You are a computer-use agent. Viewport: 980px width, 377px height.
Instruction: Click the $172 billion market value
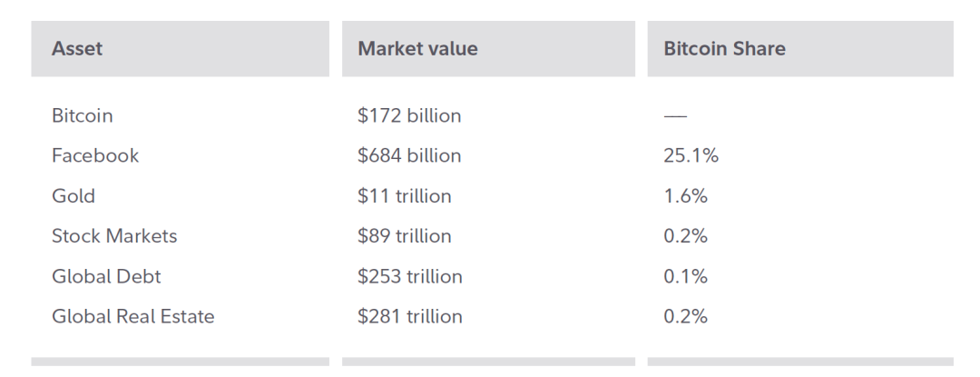pyautogui.click(x=409, y=116)
